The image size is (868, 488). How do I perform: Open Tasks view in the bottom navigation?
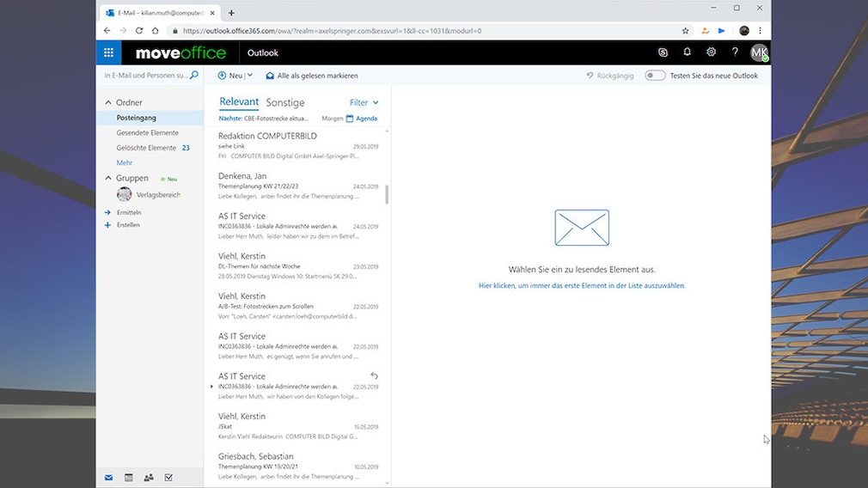(x=168, y=477)
